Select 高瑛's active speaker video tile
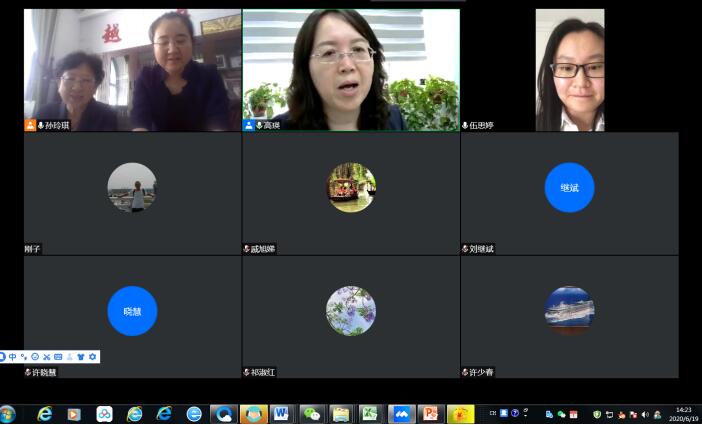This screenshot has height=425, width=702. pos(351,70)
